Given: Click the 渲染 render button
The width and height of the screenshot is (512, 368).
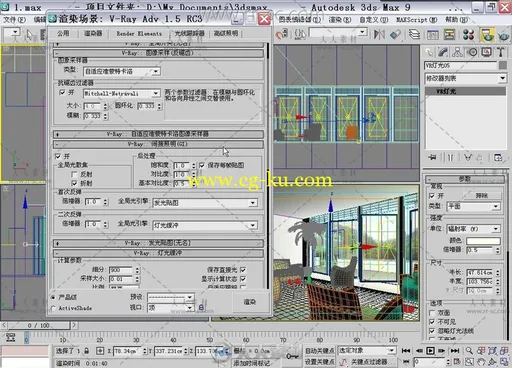Looking at the screenshot, I should coord(249,302).
